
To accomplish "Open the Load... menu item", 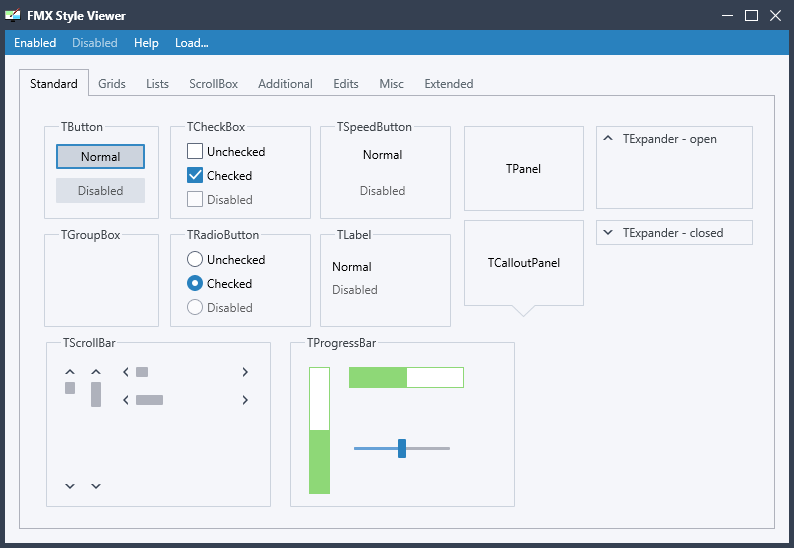I will pyautogui.click(x=191, y=43).
